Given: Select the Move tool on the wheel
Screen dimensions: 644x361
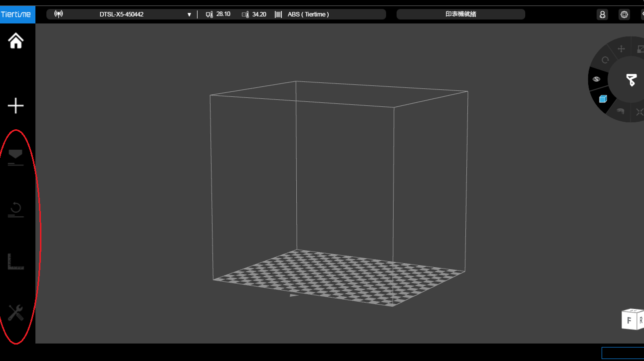Looking at the screenshot, I should (622, 49).
